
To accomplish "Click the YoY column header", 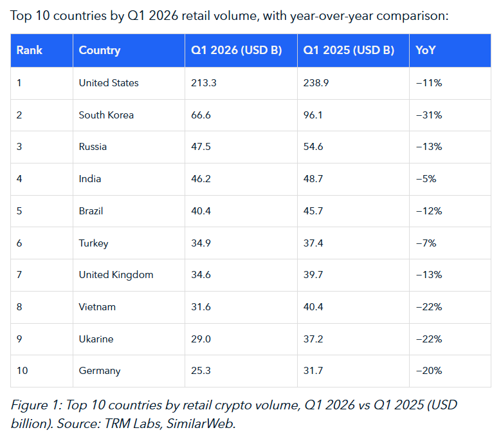I will 426,50.
